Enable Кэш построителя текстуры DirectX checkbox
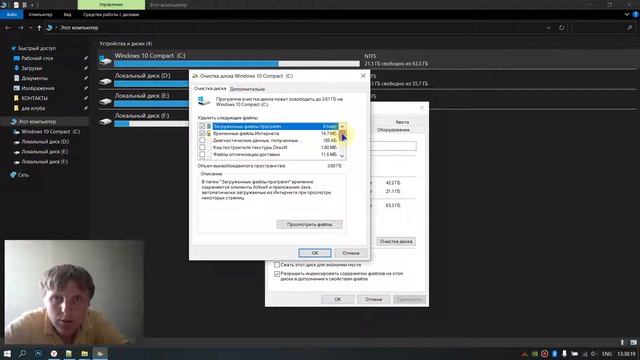Viewport: 640px width, 360px height. click(x=202, y=147)
